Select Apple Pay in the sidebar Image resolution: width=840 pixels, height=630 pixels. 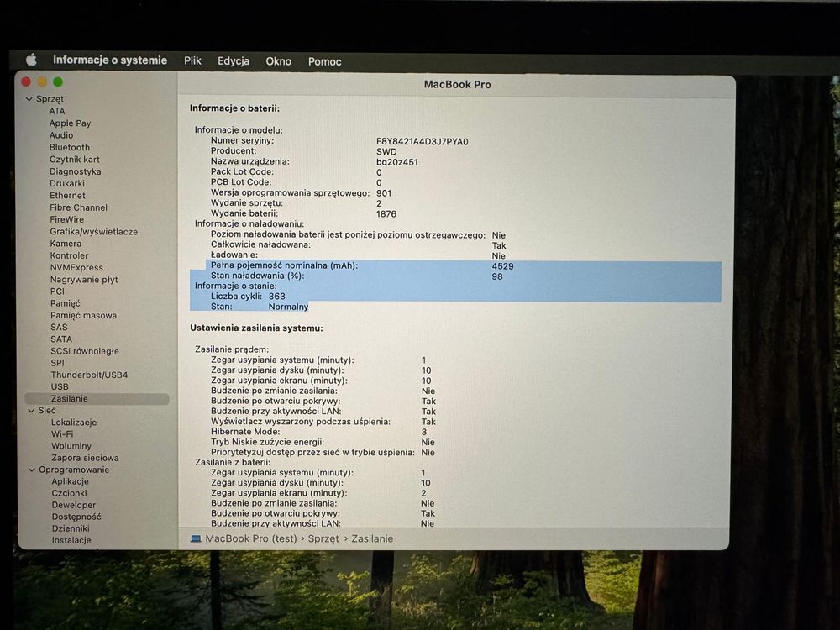point(71,123)
